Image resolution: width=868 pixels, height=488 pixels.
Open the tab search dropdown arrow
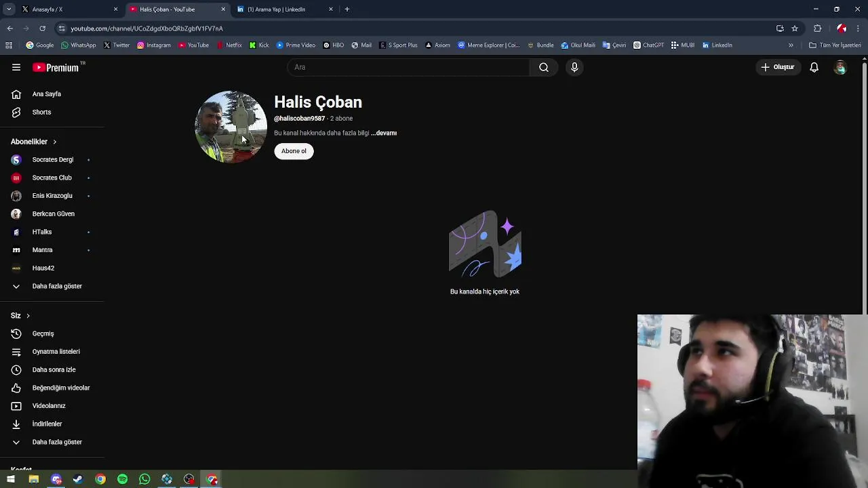click(9, 9)
